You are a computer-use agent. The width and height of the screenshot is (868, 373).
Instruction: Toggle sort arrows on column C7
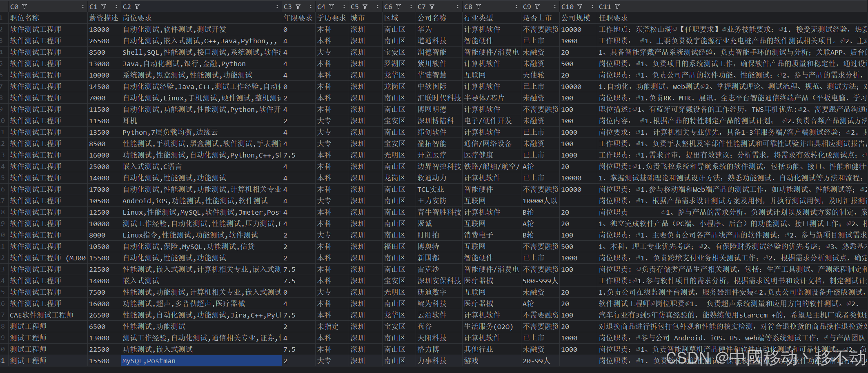458,7
